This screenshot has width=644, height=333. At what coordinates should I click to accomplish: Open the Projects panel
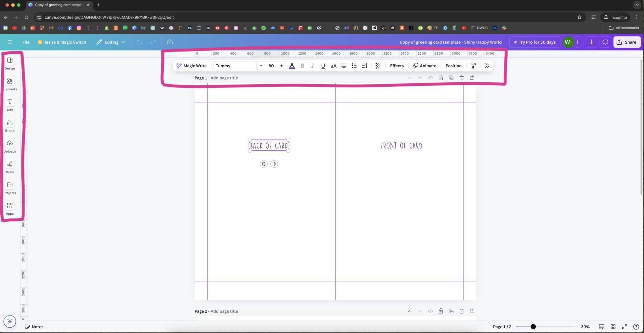[x=9, y=187]
